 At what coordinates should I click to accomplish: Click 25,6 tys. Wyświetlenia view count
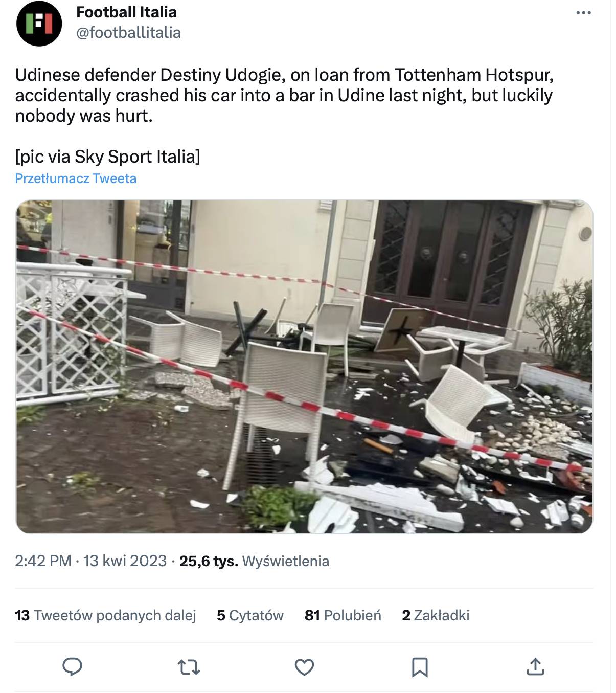click(x=254, y=561)
